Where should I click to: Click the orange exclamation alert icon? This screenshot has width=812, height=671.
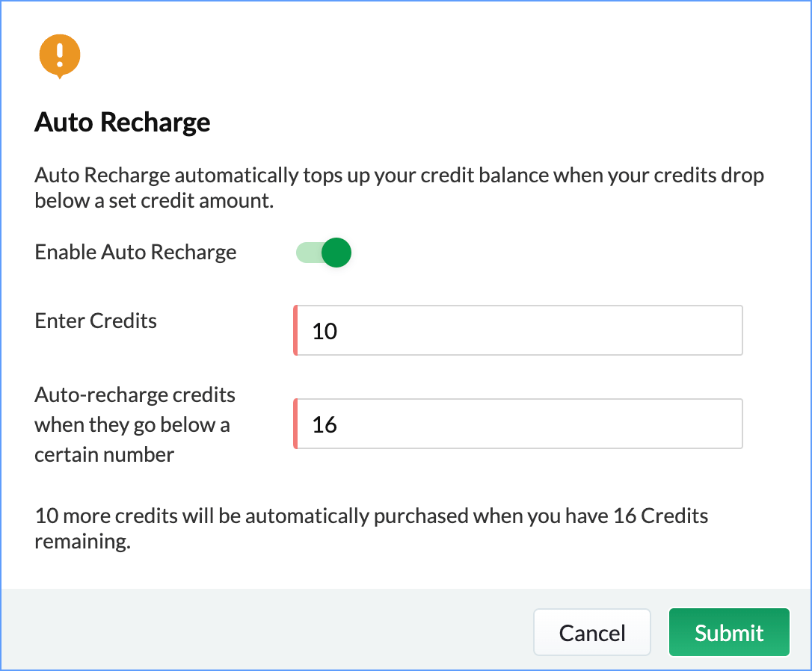click(x=60, y=56)
